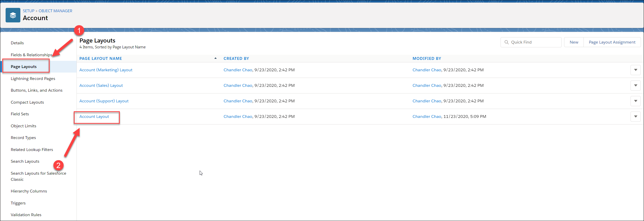
Task: Create a New page layout
Action: [x=574, y=42]
